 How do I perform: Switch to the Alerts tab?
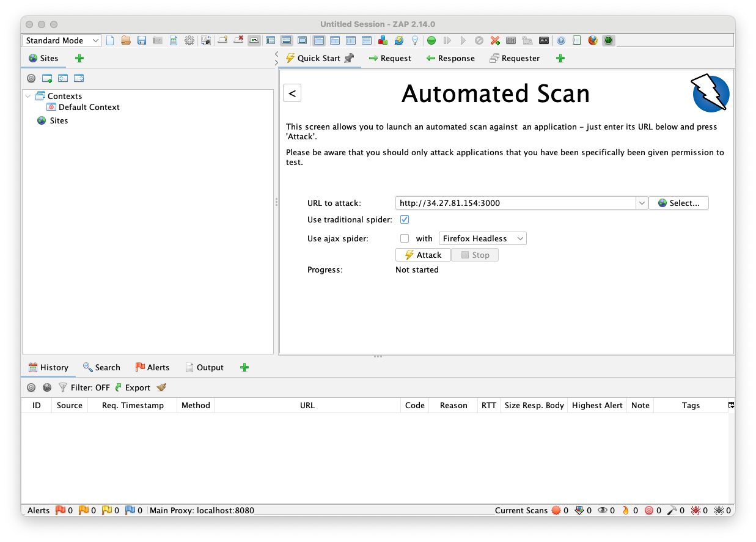pyautogui.click(x=152, y=367)
